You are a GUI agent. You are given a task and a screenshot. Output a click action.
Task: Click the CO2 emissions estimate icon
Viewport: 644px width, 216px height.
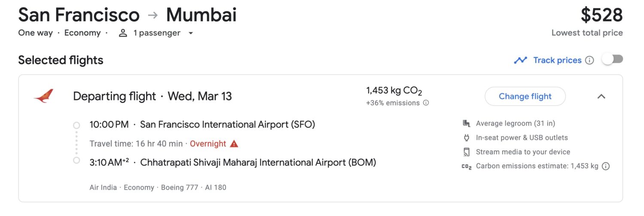click(467, 167)
